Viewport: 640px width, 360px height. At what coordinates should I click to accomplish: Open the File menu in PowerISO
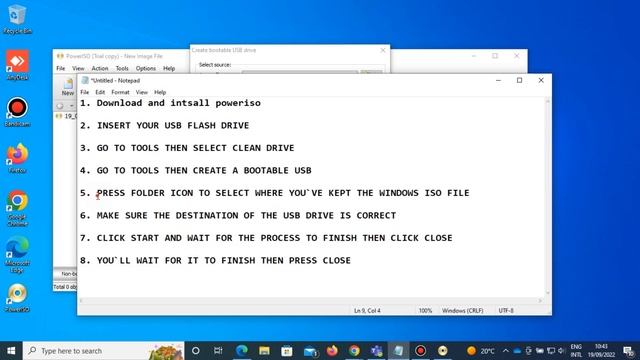coord(61,68)
